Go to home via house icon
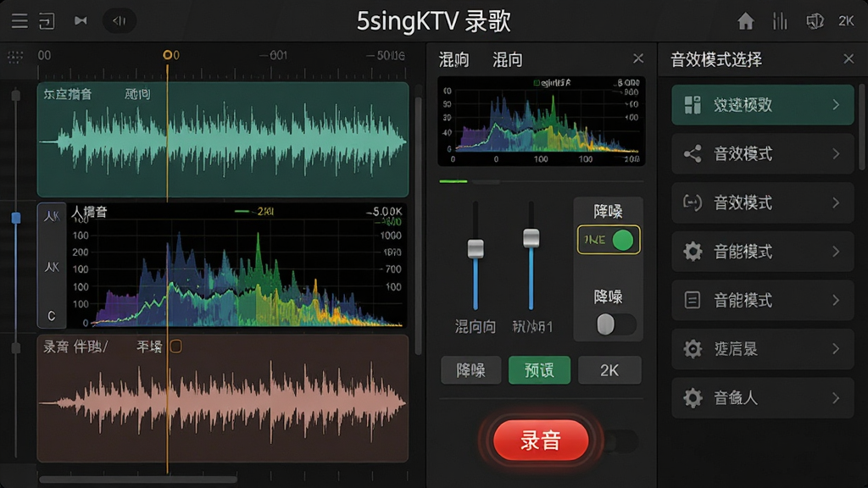 (x=746, y=21)
